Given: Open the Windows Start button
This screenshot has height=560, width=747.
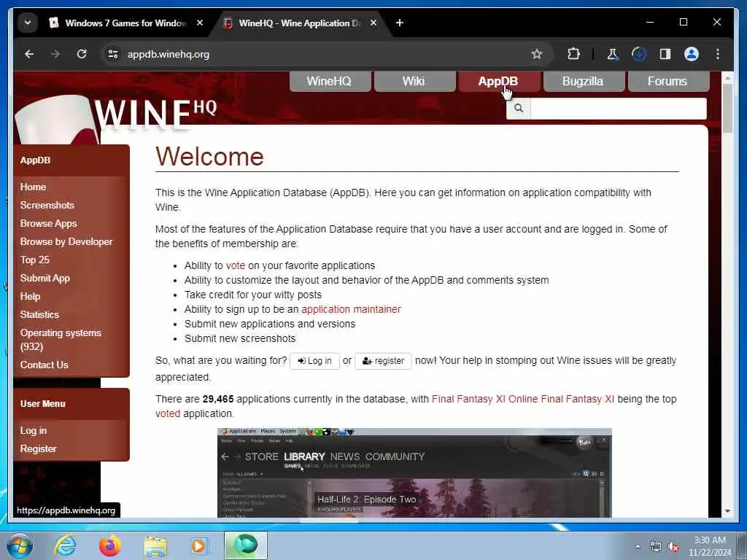Looking at the screenshot, I should coord(20,545).
